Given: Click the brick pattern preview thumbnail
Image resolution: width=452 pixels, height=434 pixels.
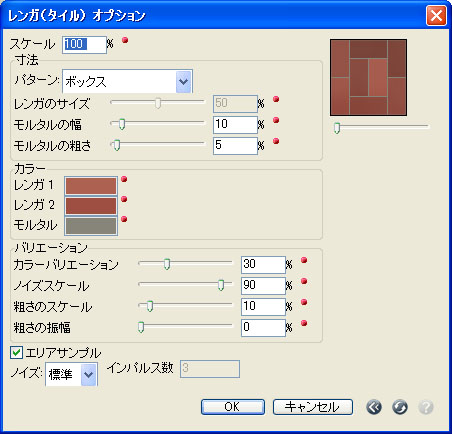Looking at the screenshot, I should [368, 78].
